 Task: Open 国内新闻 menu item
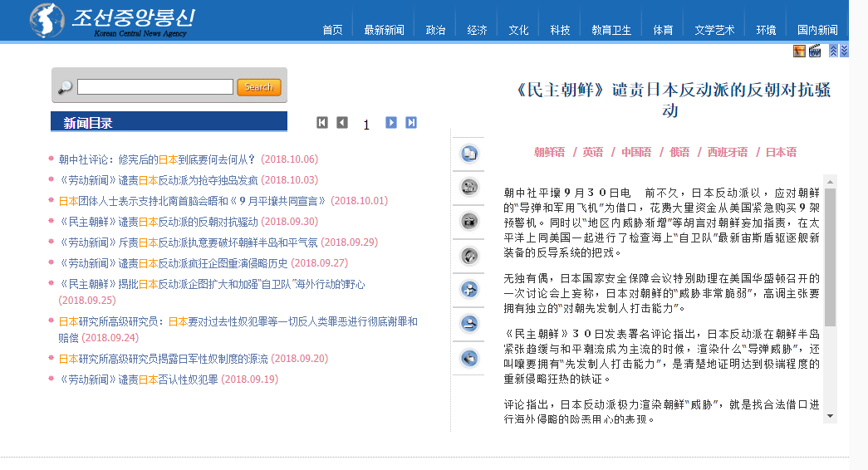click(817, 30)
